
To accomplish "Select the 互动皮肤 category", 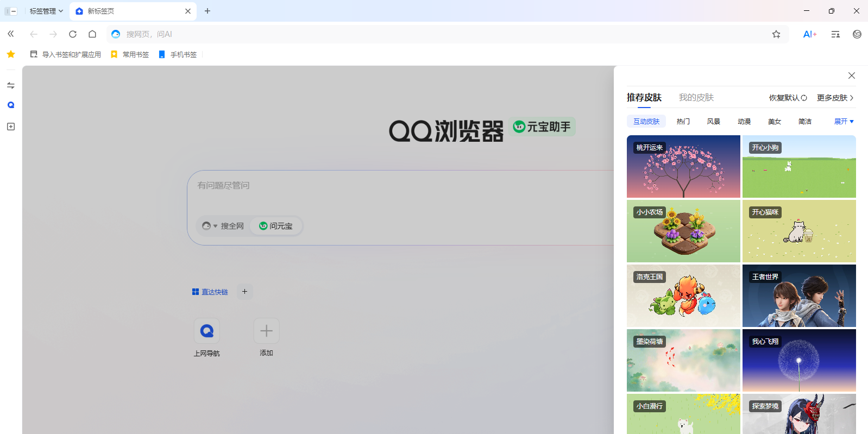I will tap(646, 122).
